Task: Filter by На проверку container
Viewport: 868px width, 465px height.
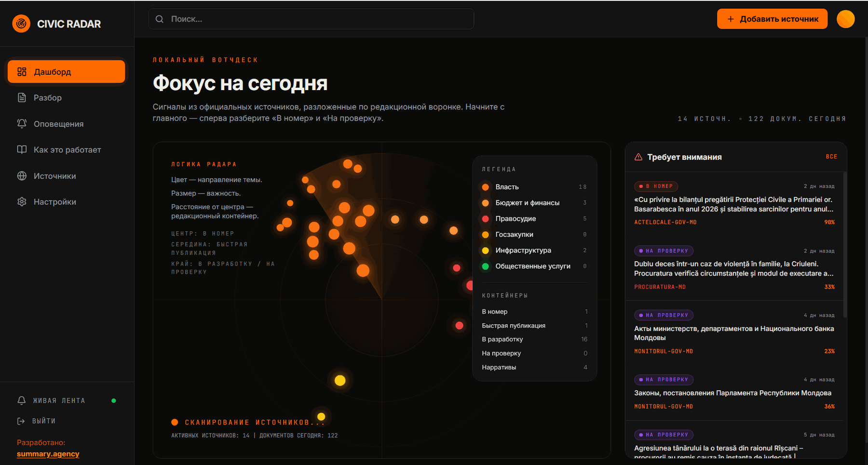Action: coord(534,353)
